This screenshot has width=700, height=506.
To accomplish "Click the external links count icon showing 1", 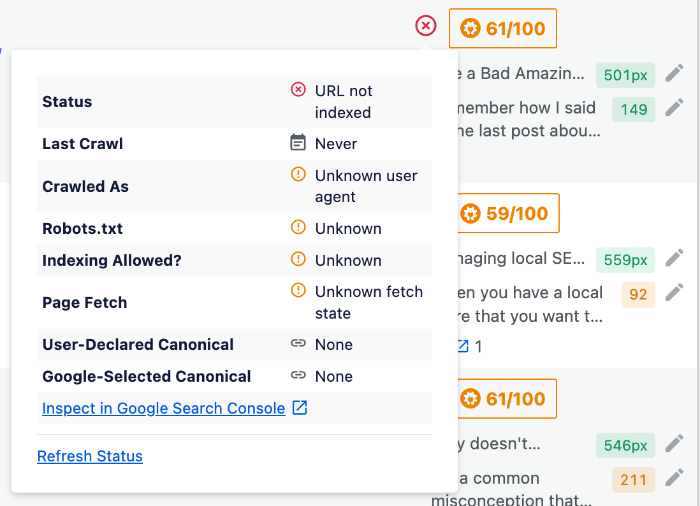I will (x=463, y=346).
